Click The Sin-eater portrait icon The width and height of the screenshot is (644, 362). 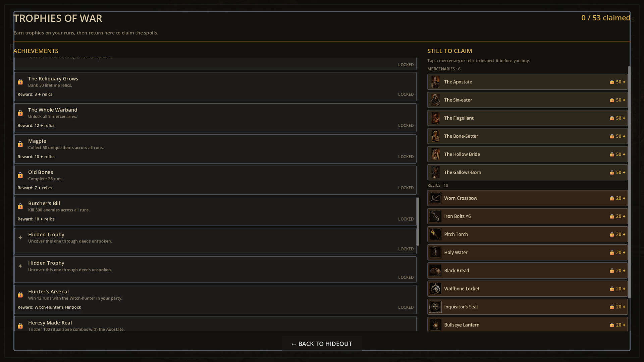click(435, 100)
